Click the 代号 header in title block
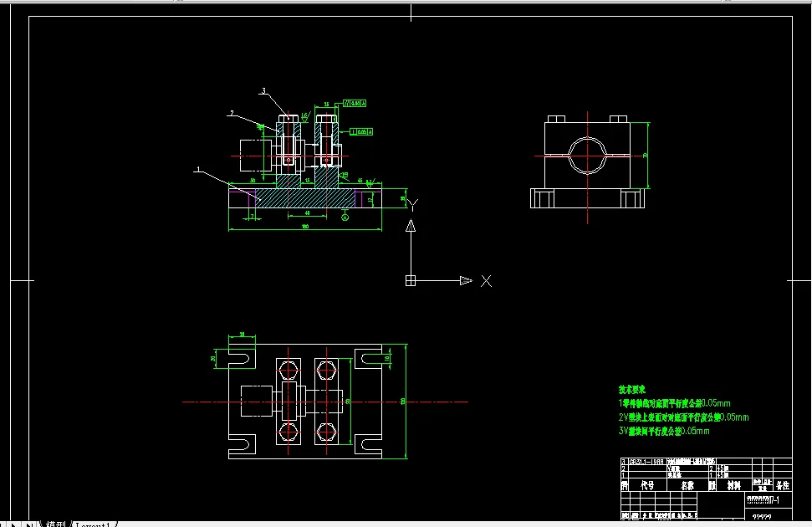This screenshot has height=527, width=812. coord(646,485)
